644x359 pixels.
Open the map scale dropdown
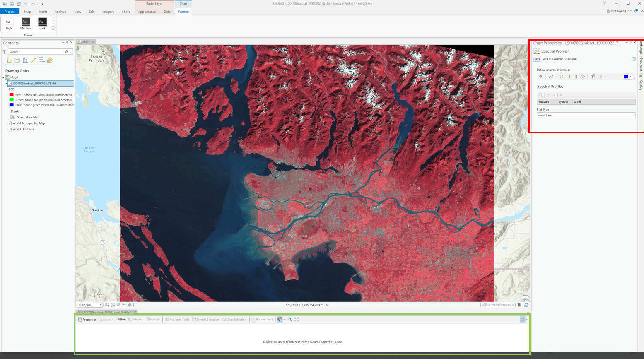pos(100,305)
